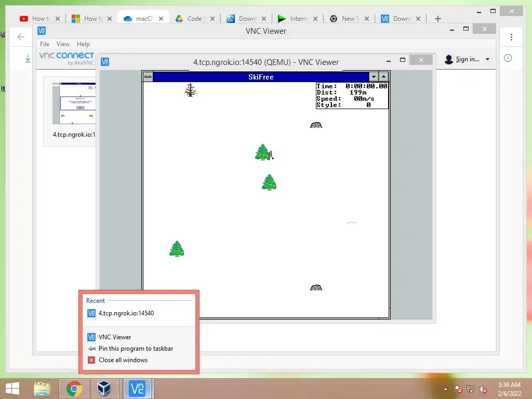Open Google Chrome from the taskbar
The image size is (532, 399).
tap(74, 389)
